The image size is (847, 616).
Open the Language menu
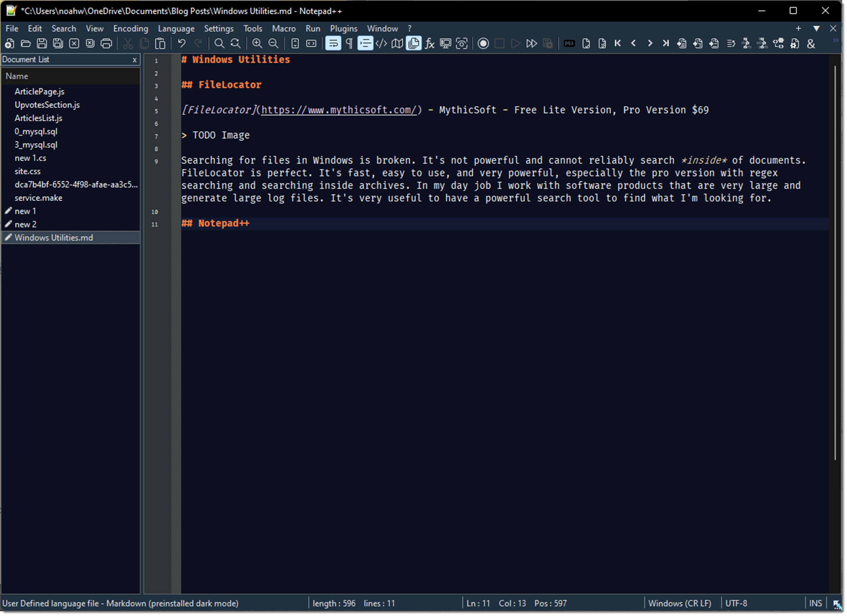point(176,28)
